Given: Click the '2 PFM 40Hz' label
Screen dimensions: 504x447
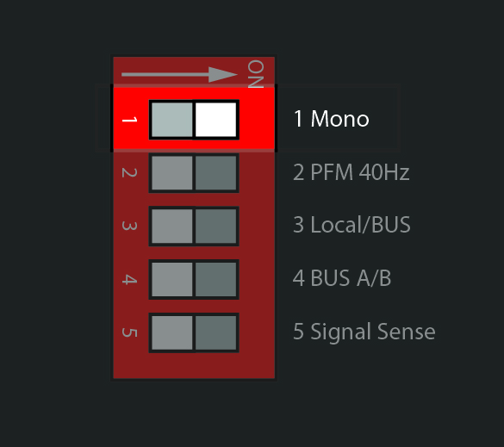Looking at the screenshot, I should pyautogui.click(x=352, y=172).
